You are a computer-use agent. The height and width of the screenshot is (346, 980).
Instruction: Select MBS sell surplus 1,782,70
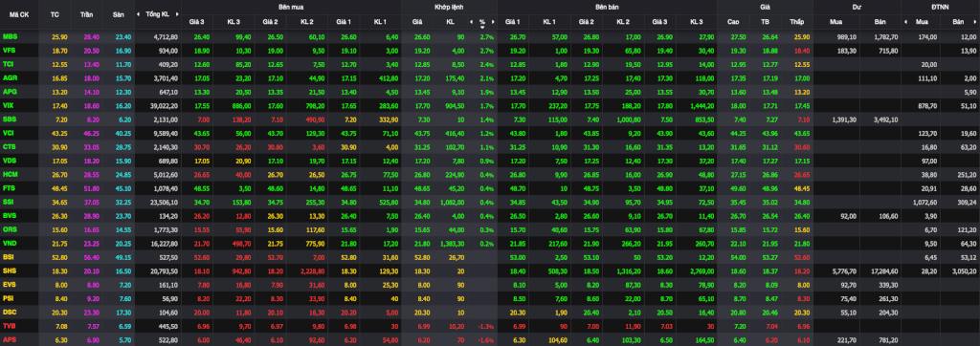(x=885, y=37)
